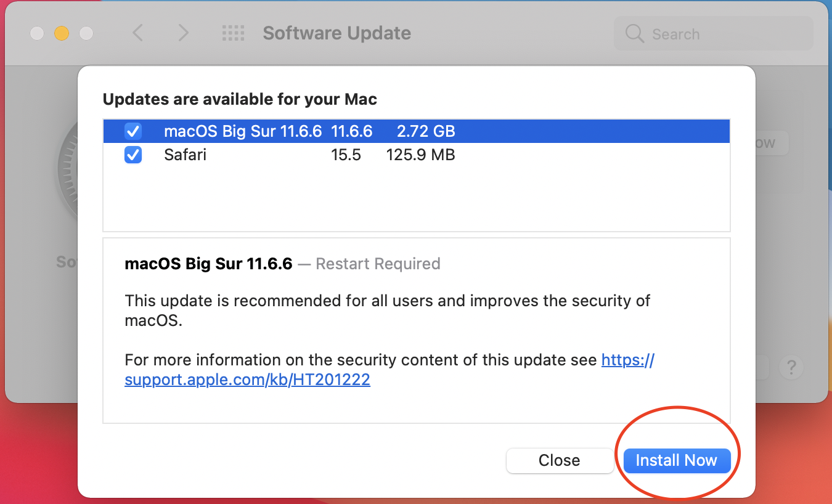Open the support.apple.com HT201222 link

point(389,370)
